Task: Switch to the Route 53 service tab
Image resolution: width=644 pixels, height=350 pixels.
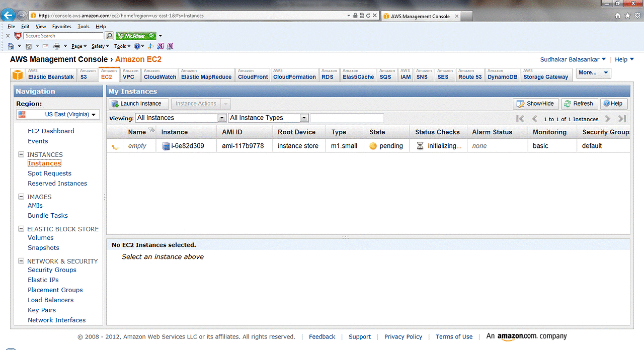Action: 470,74
